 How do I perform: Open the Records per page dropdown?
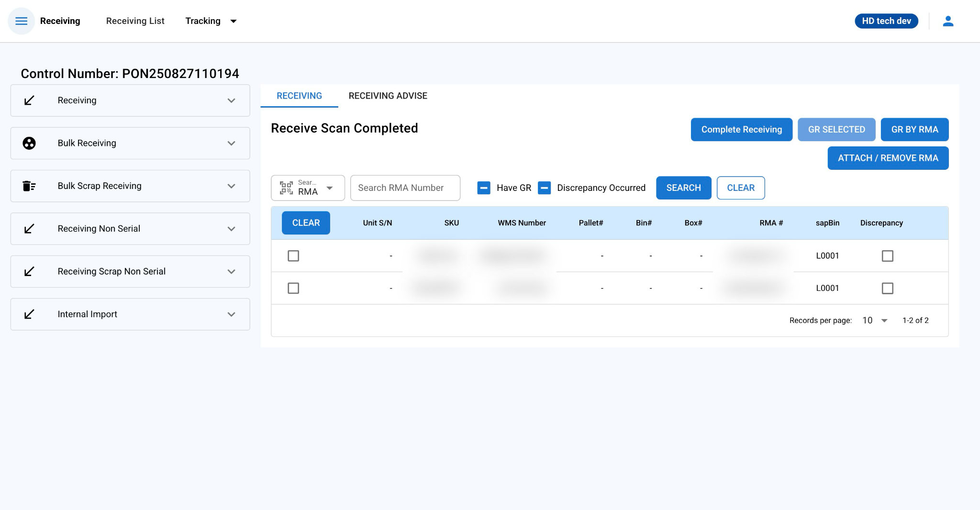875,321
